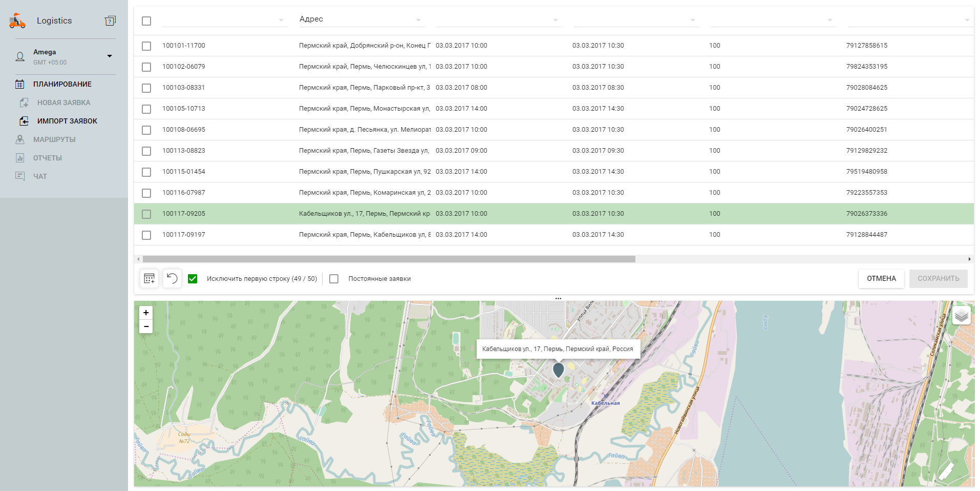Open the МАРШРУТЫ menu section

[54, 139]
